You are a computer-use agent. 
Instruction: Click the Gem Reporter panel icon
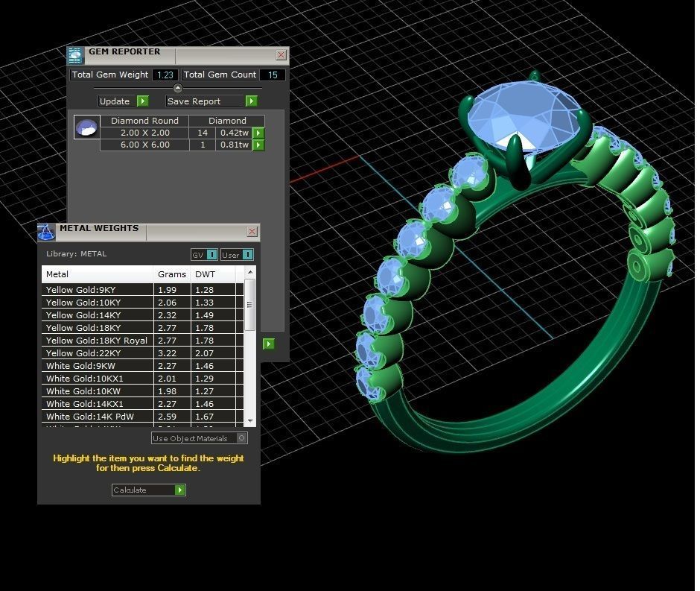[75, 55]
